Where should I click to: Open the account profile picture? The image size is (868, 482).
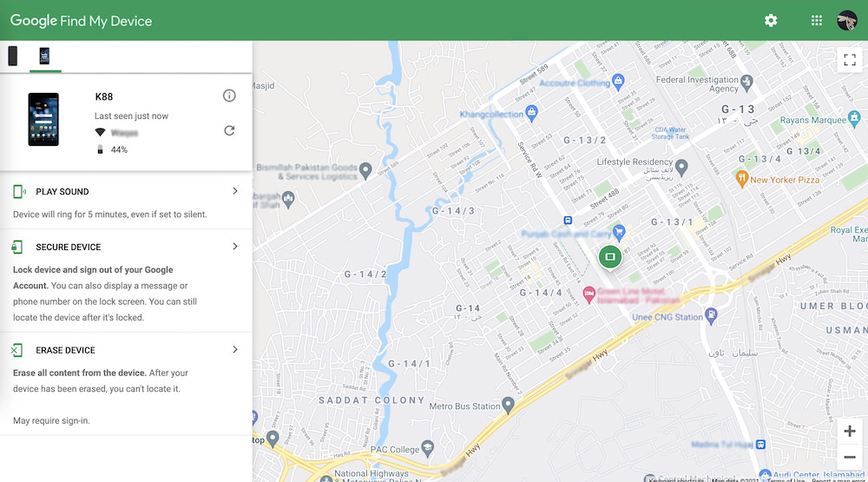pyautogui.click(x=847, y=21)
